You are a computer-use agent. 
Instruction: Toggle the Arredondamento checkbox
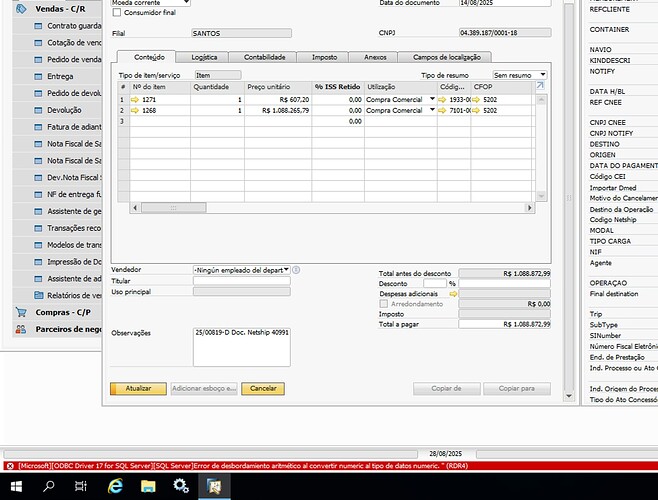click(x=384, y=304)
